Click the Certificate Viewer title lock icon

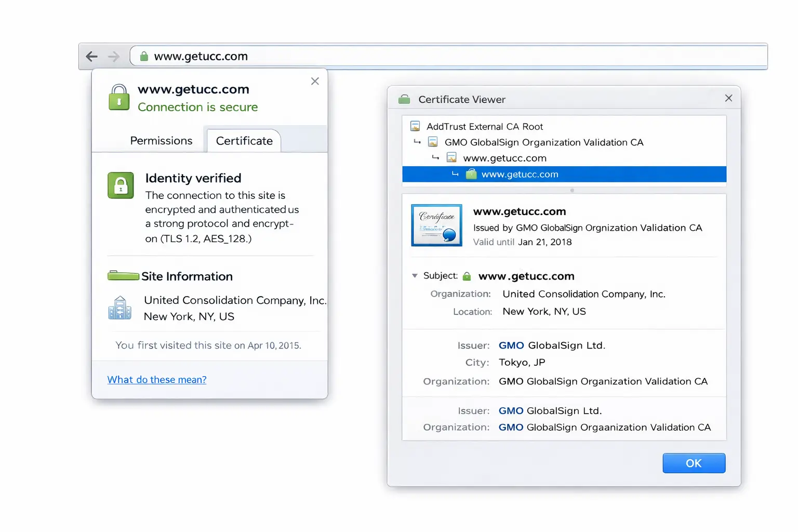404,99
